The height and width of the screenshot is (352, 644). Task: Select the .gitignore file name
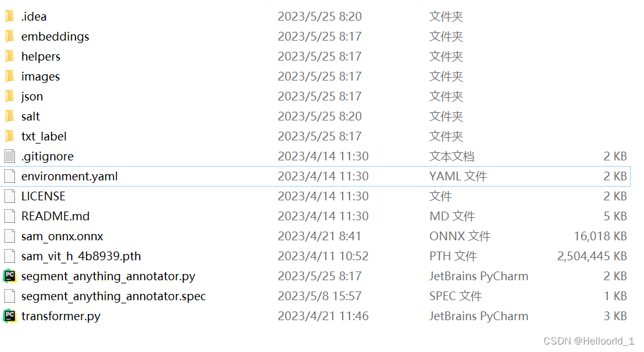point(47,157)
